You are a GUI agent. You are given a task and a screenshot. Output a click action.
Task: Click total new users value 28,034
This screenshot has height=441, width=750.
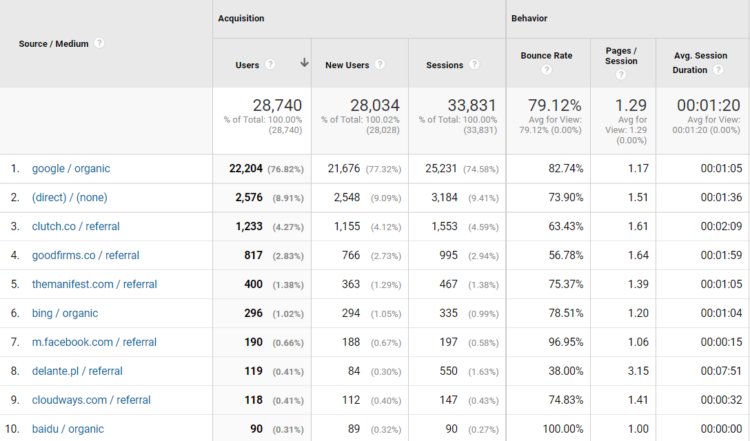(x=375, y=105)
